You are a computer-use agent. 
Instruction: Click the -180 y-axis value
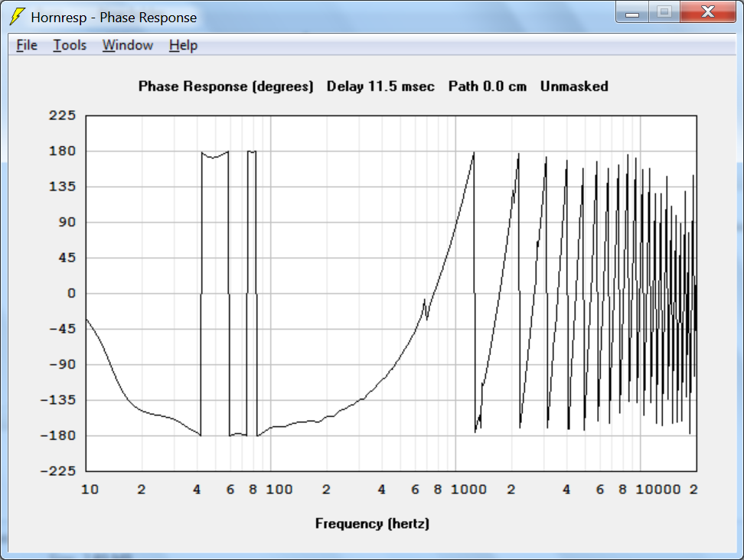click(x=58, y=435)
